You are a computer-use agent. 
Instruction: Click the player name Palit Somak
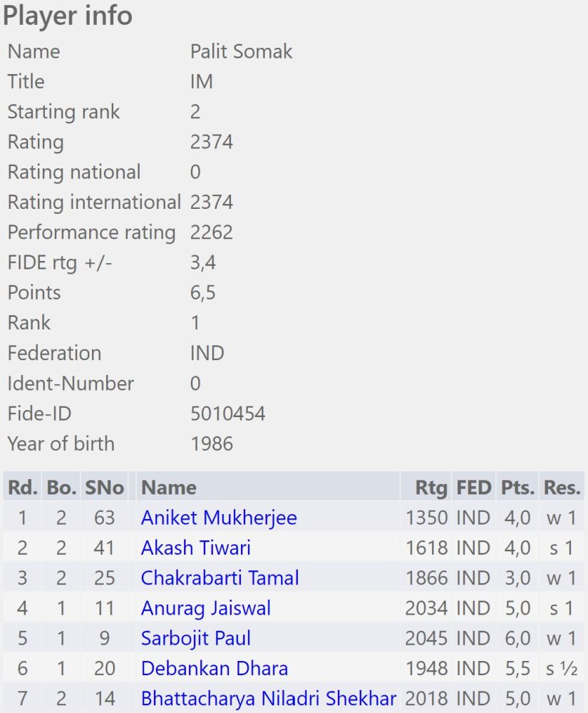[241, 51]
